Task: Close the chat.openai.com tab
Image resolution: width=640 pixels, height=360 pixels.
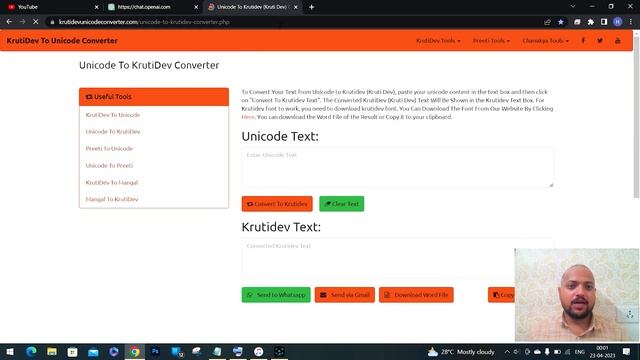Action: (x=196, y=7)
